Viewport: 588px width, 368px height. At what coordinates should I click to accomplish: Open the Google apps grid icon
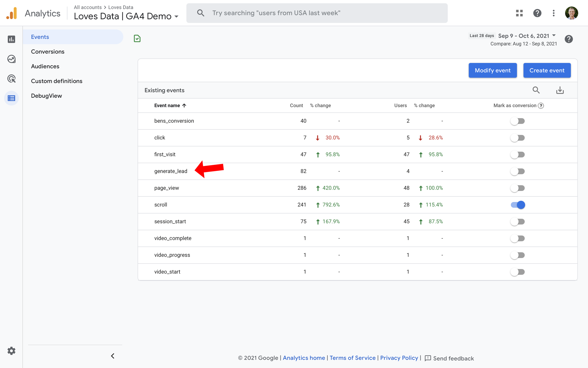[x=519, y=13]
